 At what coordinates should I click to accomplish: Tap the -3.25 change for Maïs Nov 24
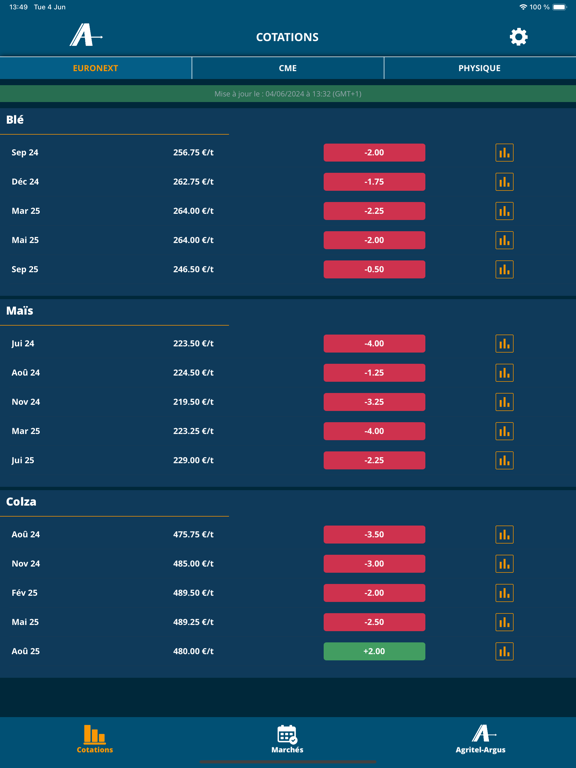click(x=374, y=402)
